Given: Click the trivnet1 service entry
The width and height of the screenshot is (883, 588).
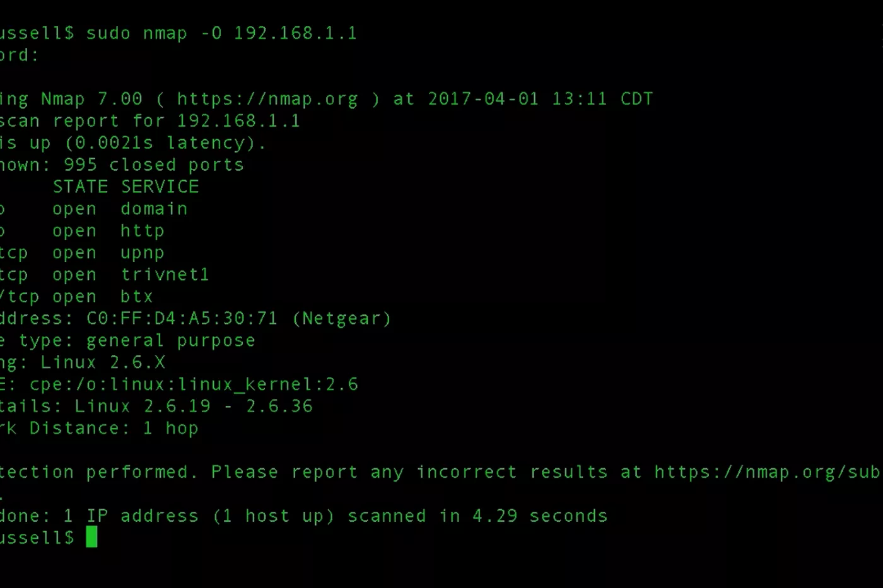Looking at the screenshot, I should pyautogui.click(x=165, y=274).
